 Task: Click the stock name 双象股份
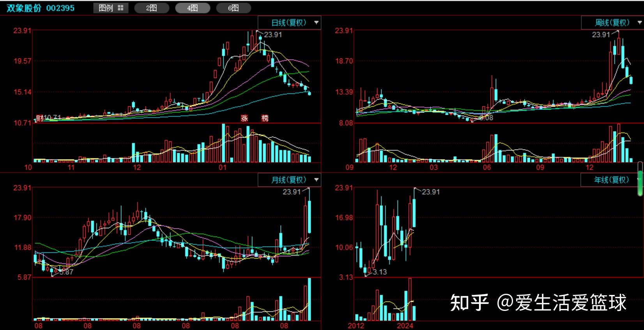pyautogui.click(x=24, y=8)
